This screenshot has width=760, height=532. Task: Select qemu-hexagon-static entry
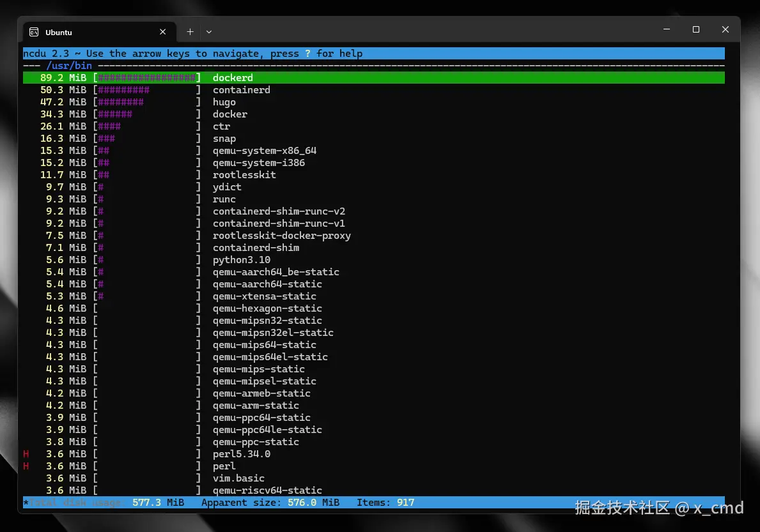[x=374, y=308]
